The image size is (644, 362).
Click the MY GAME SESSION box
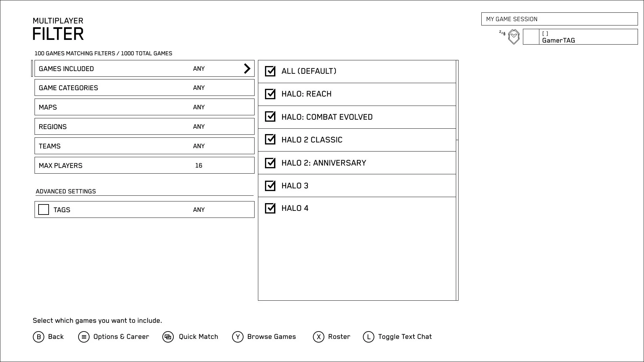point(559,19)
